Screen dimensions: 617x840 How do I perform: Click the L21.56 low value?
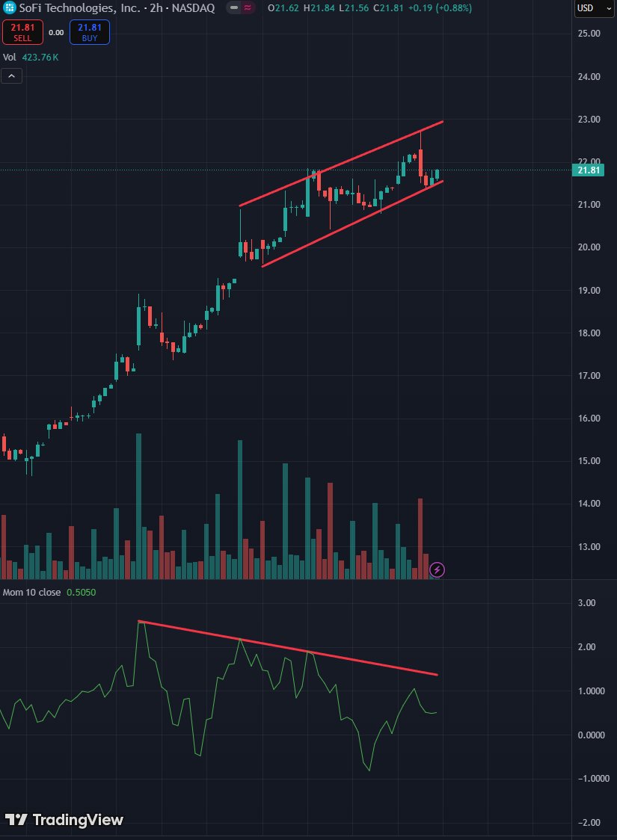[x=354, y=8]
